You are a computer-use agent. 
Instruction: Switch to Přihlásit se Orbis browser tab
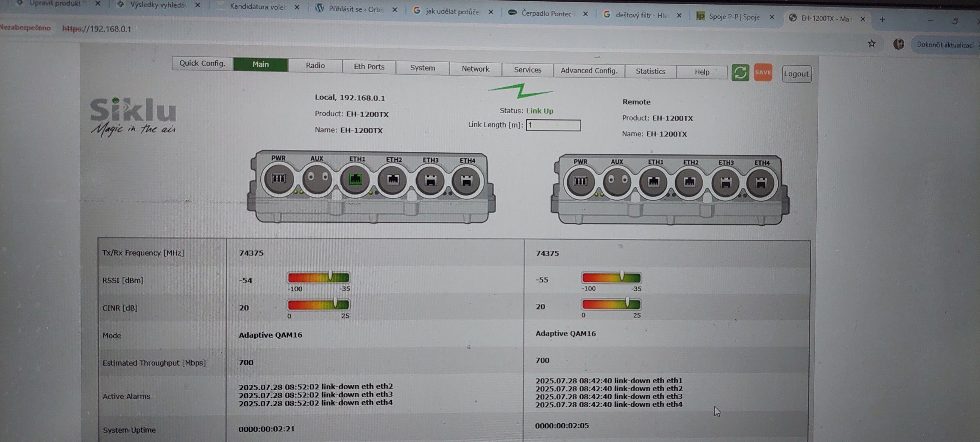(x=356, y=9)
